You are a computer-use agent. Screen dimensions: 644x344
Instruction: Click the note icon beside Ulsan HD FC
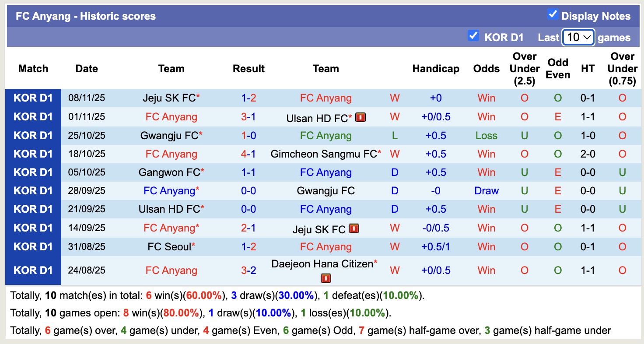[x=360, y=117]
